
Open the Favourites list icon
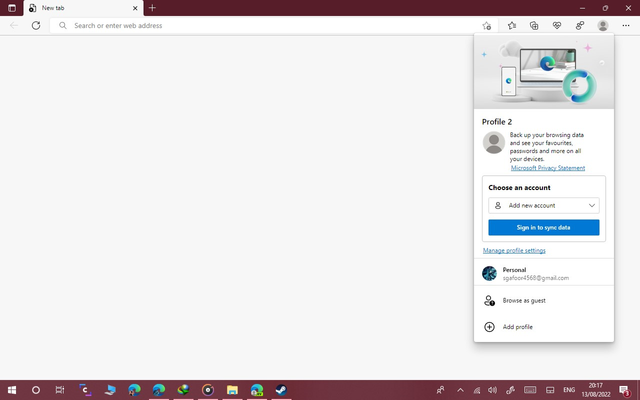click(x=512, y=26)
